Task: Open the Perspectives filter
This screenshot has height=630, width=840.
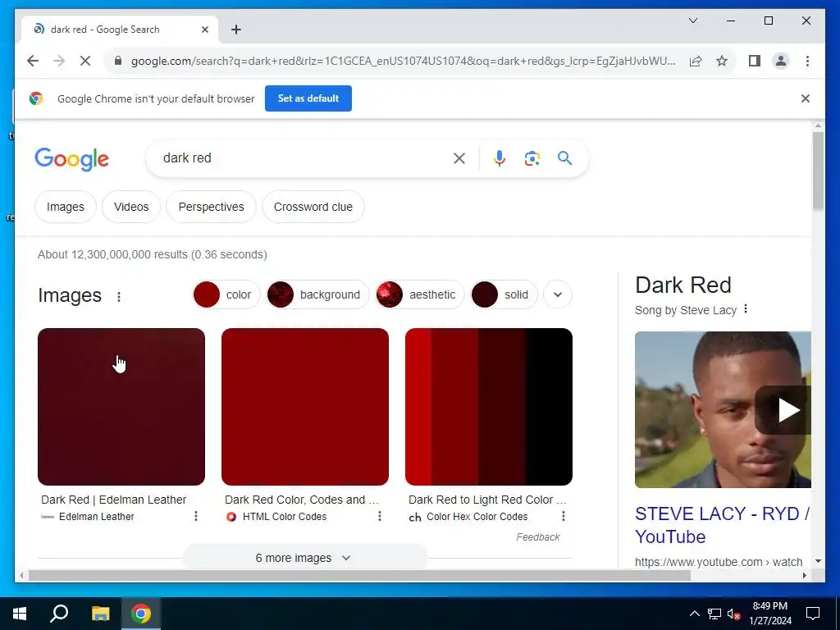Action: (x=211, y=207)
